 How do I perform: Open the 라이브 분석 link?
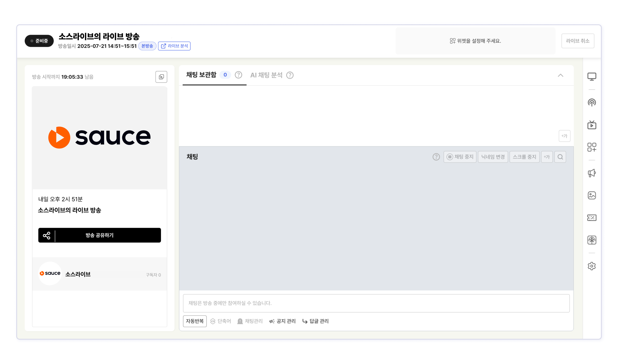pos(174,46)
